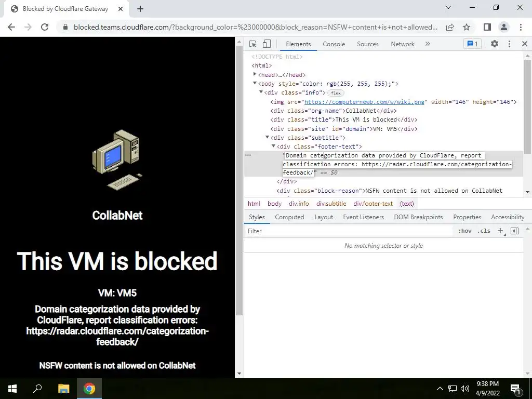This screenshot has width=532, height=399.
Task: View site information lock icon
Action: click(66, 27)
